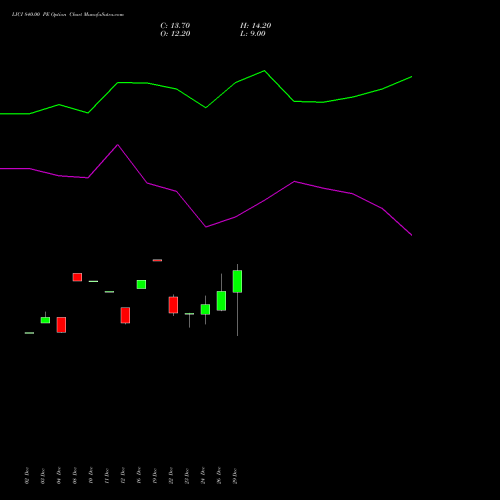
Task: Click the high value 'H: 14.20'
Action: point(256,26)
